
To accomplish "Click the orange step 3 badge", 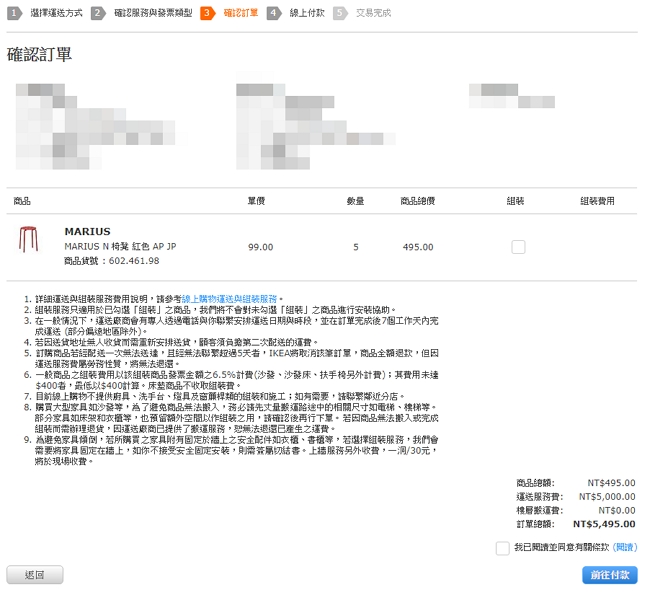I will click(x=208, y=13).
